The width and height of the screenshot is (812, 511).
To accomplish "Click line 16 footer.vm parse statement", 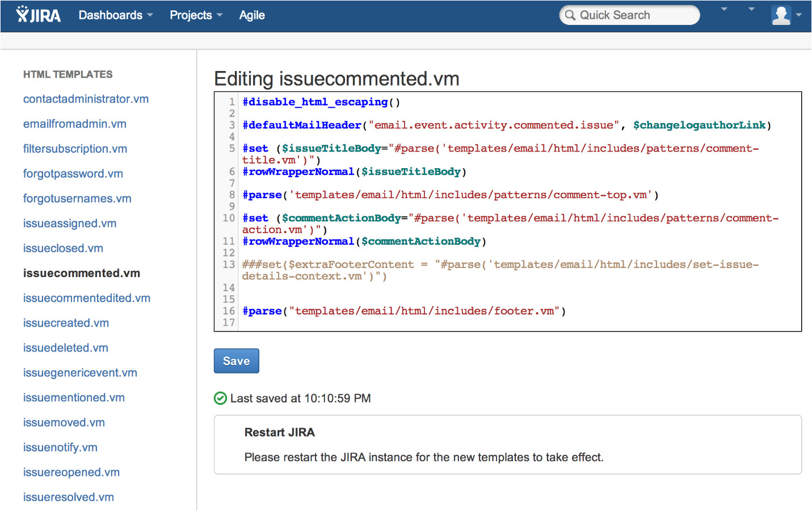I will pos(403,311).
